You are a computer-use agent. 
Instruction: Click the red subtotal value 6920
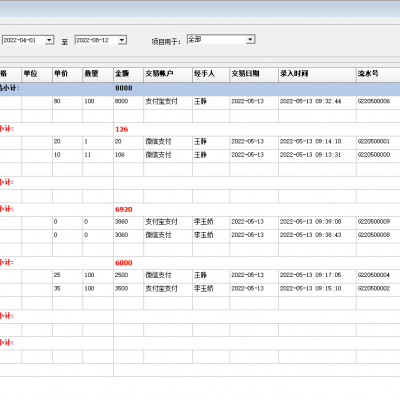coord(124,209)
